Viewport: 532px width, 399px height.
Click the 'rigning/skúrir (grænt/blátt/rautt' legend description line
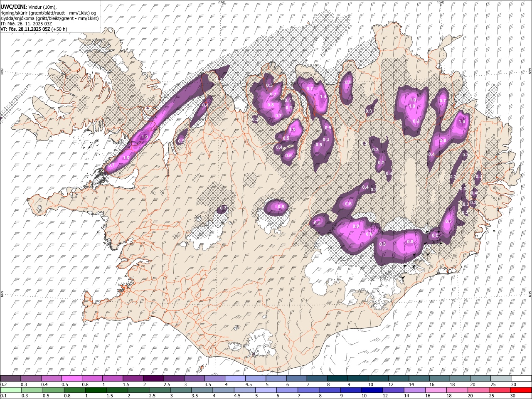tap(48, 12)
